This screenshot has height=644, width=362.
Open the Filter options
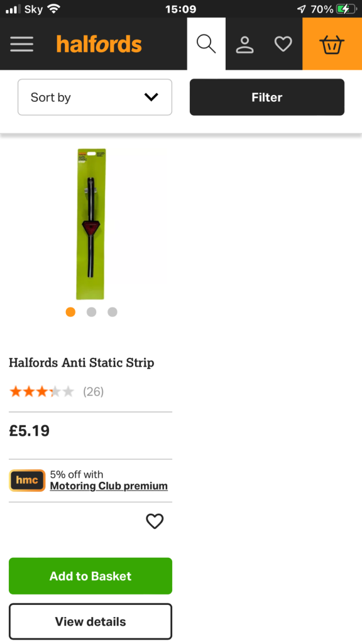pos(266,97)
